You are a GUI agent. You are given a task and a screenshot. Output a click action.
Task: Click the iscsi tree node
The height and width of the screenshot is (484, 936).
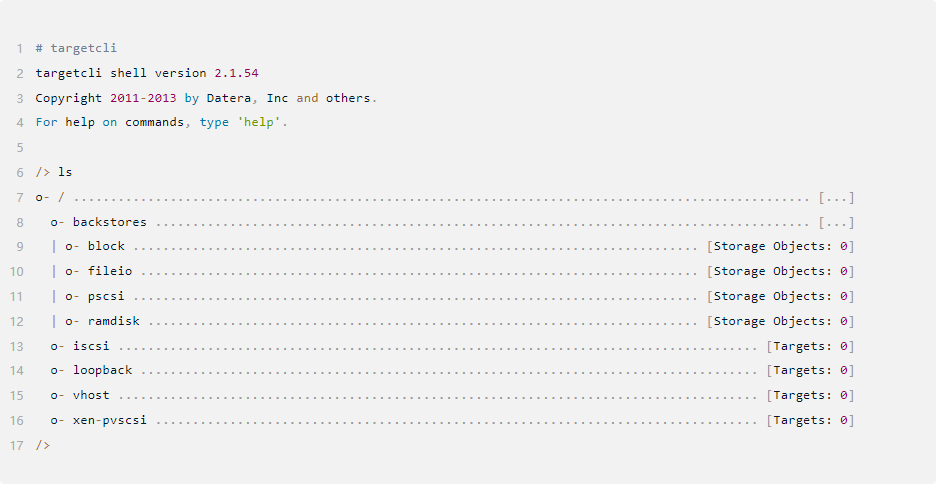[91, 346]
